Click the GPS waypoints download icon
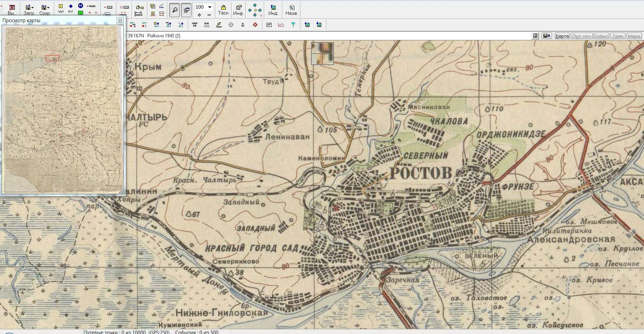This screenshot has height=334, width=644. point(156,25)
